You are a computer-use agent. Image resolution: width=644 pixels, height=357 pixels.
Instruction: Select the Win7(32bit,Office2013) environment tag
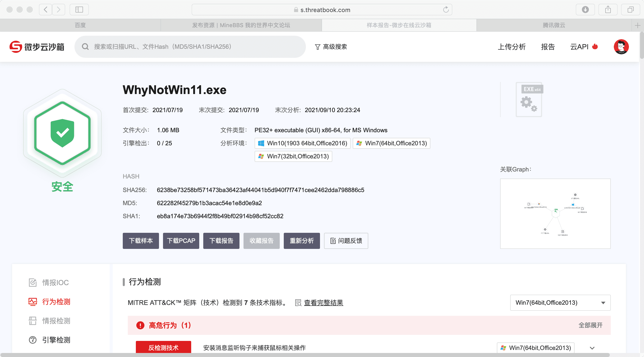(x=293, y=156)
